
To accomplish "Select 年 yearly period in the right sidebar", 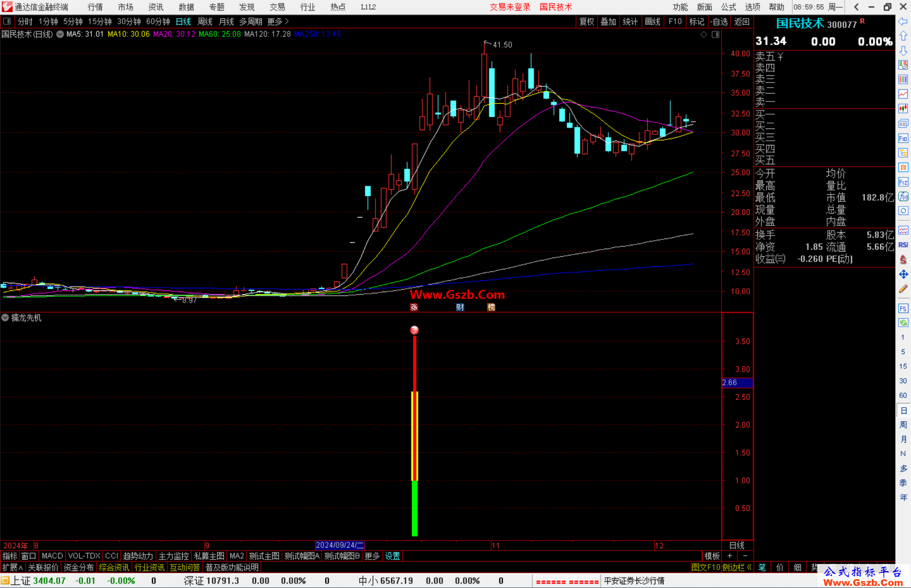I will coord(903,498).
